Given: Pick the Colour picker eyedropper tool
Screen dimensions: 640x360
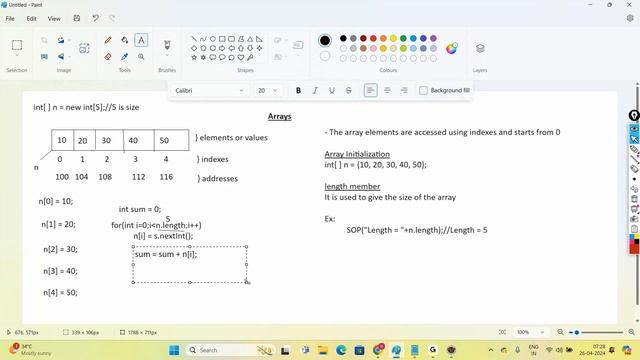Looking at the screenshot, I should [x=124, y=57].
